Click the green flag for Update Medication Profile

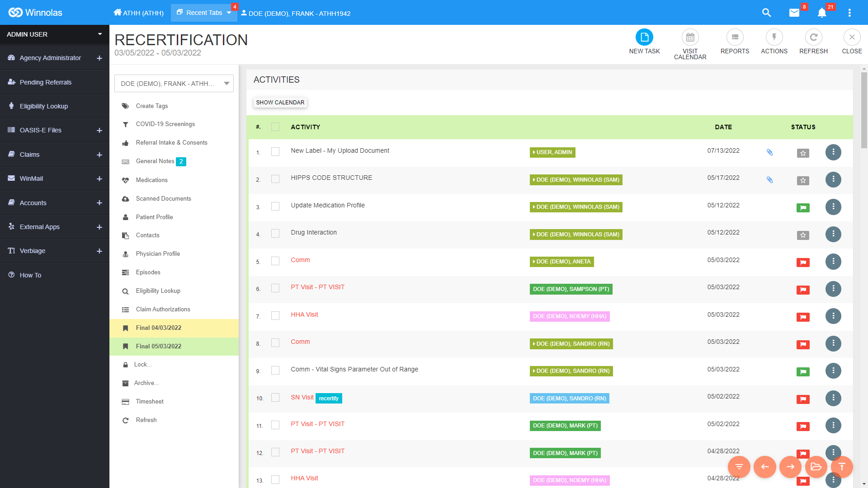point(803,208)
